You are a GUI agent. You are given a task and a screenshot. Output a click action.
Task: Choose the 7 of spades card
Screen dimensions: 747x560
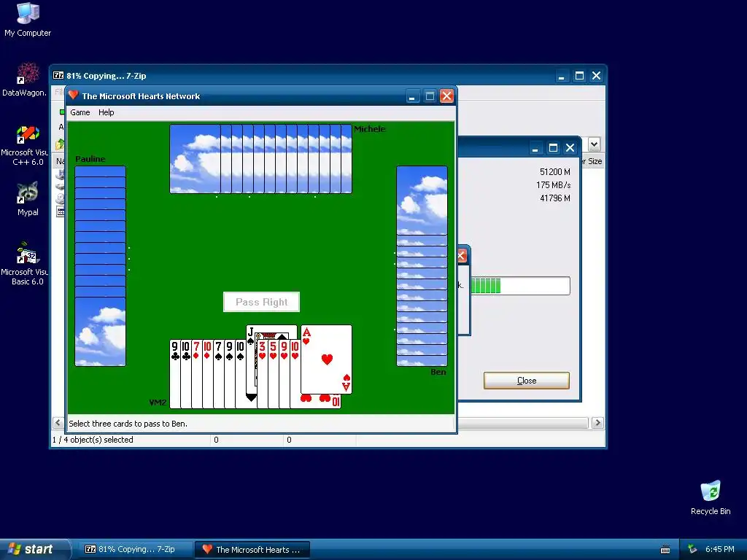pos(219,374)
